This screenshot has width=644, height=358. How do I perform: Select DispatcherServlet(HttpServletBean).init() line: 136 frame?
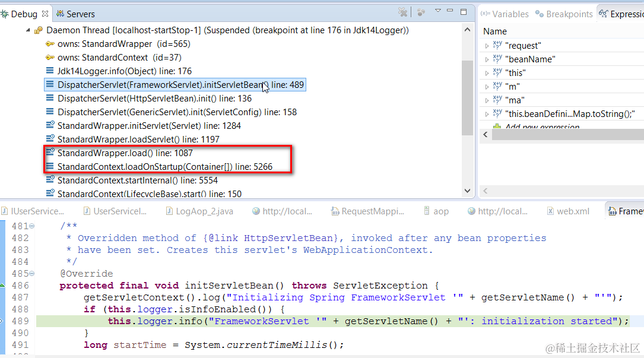tap(154, 98)
